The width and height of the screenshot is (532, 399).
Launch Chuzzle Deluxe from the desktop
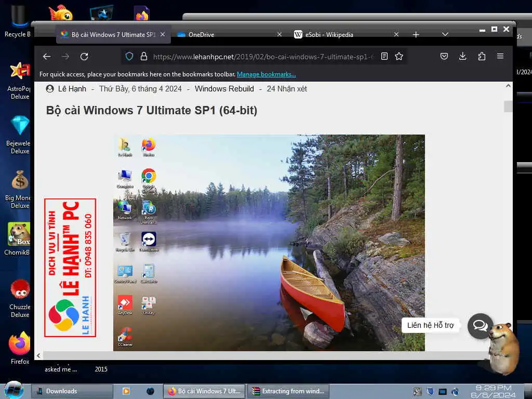tap(20, 299)
